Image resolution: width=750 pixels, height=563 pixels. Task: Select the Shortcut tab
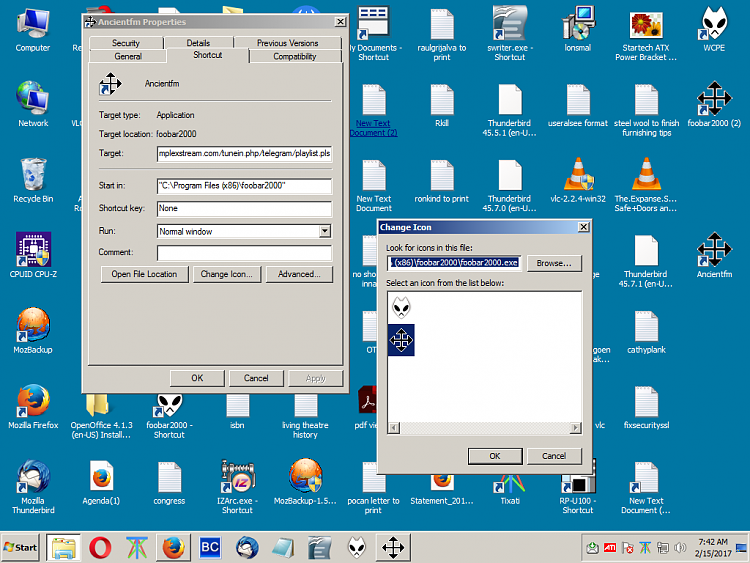click(x=208, y=55)
